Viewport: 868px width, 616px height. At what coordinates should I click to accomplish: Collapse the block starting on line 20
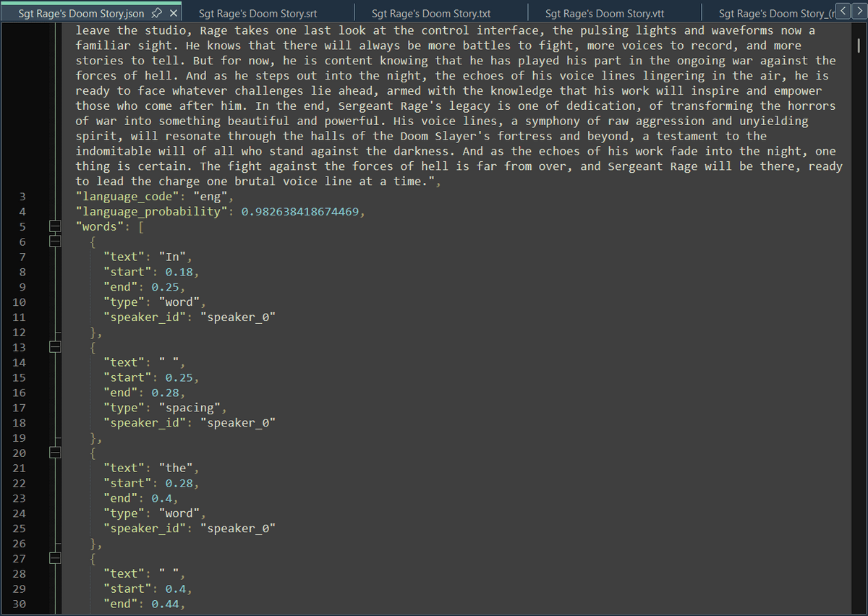click(54, 453)
